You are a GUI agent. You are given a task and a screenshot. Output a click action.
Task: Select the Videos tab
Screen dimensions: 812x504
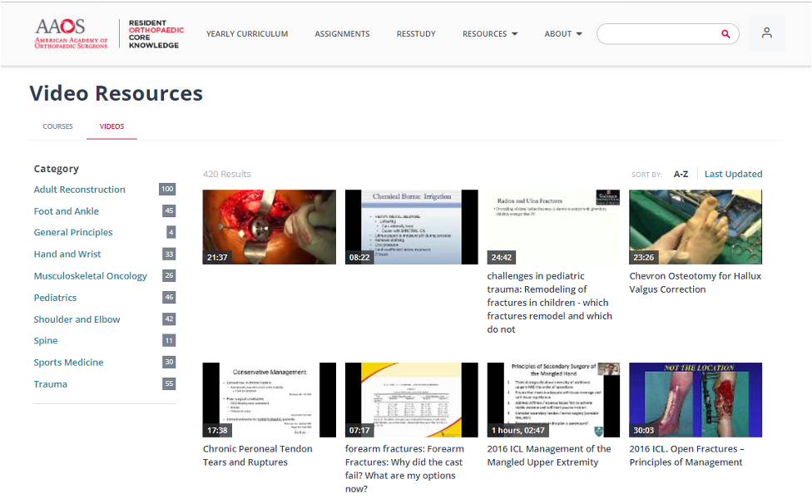click(x=111, y=126)
